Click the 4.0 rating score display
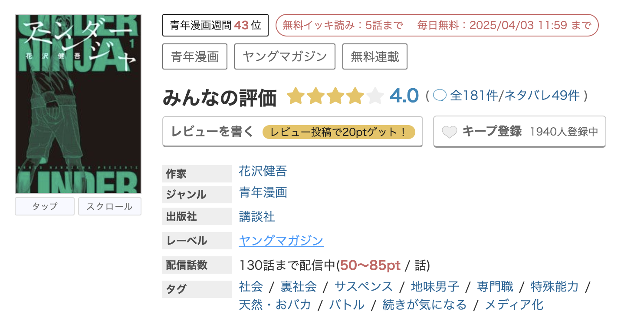 click(x=404, y=96)
